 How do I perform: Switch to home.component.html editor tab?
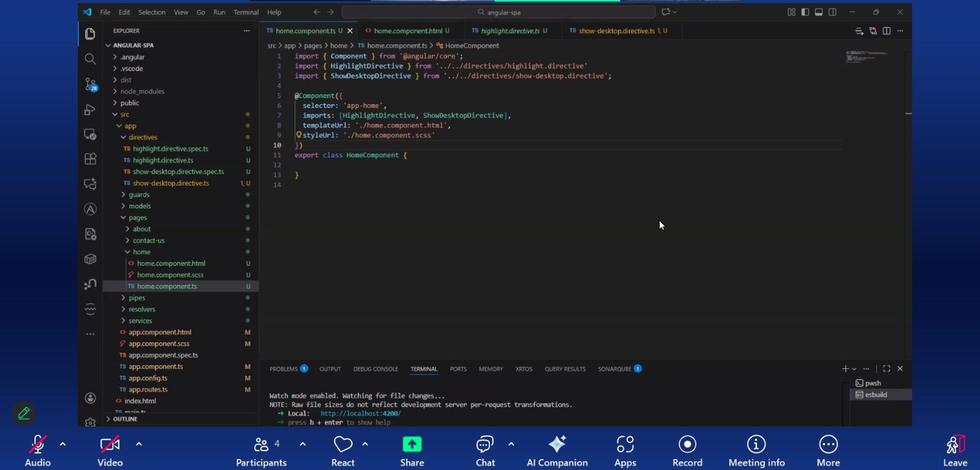click(407, 31)
